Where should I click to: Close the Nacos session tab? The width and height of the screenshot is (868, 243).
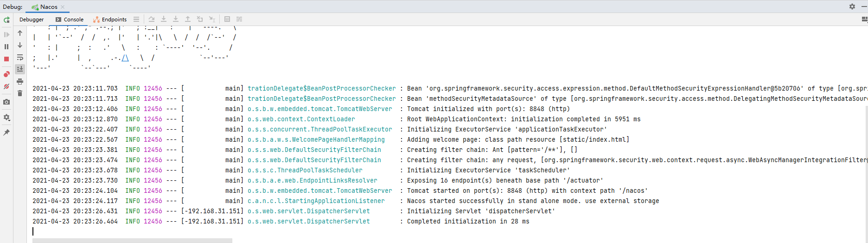(63, 7)
